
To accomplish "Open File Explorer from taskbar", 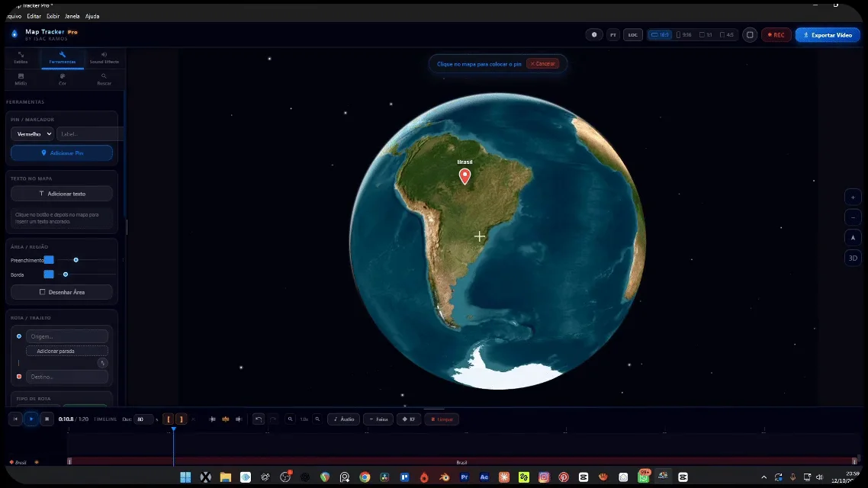I will [225, 477].
